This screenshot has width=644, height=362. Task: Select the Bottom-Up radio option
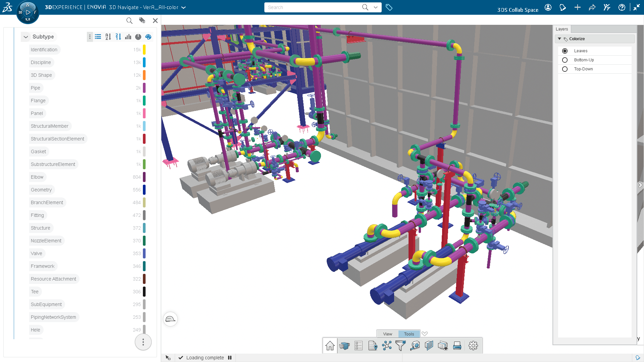pos(565,60)
